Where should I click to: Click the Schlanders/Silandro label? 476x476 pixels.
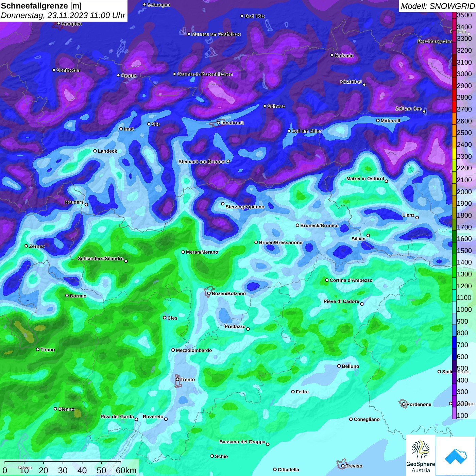point(101,258)
